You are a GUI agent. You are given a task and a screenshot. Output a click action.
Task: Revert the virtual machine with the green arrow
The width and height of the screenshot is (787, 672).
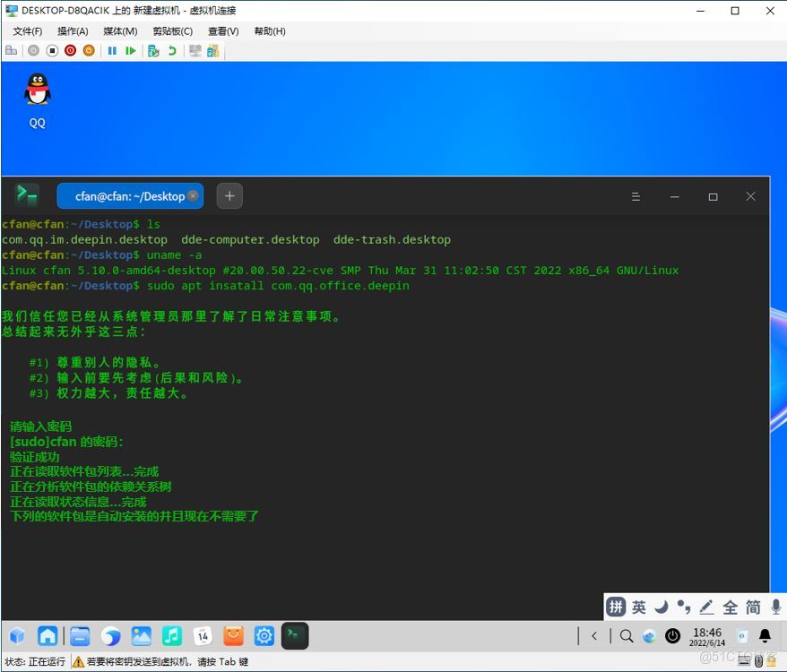[x=173, y=50]
